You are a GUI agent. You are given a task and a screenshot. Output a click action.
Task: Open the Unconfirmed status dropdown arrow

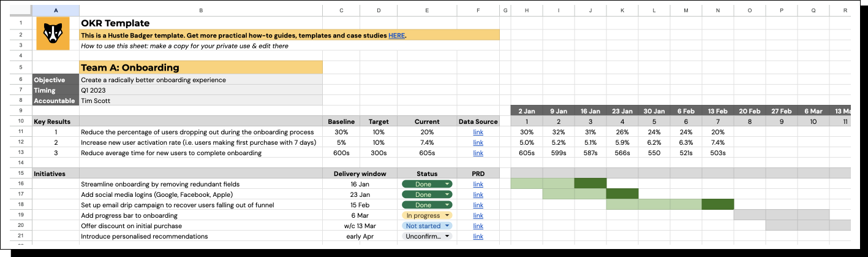coord(447,236)
